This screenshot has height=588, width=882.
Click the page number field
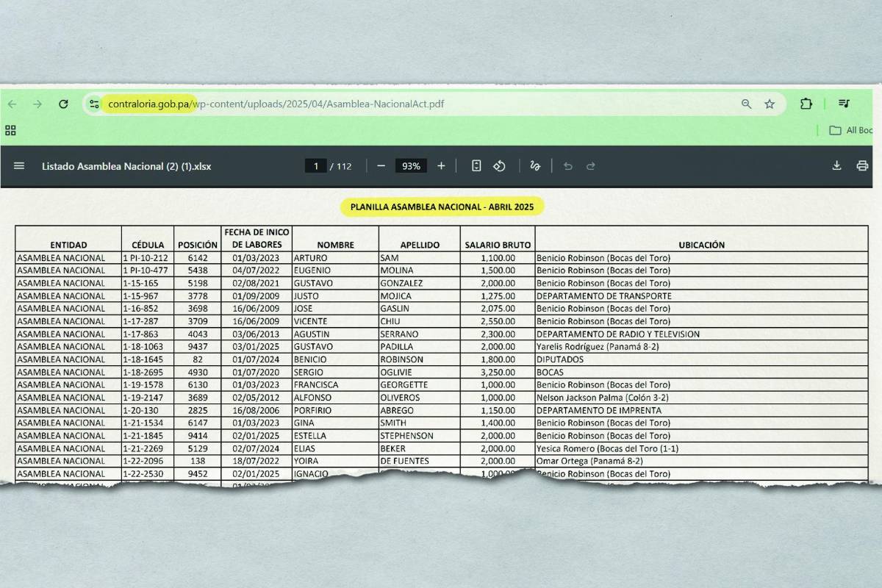pos(315,166)
